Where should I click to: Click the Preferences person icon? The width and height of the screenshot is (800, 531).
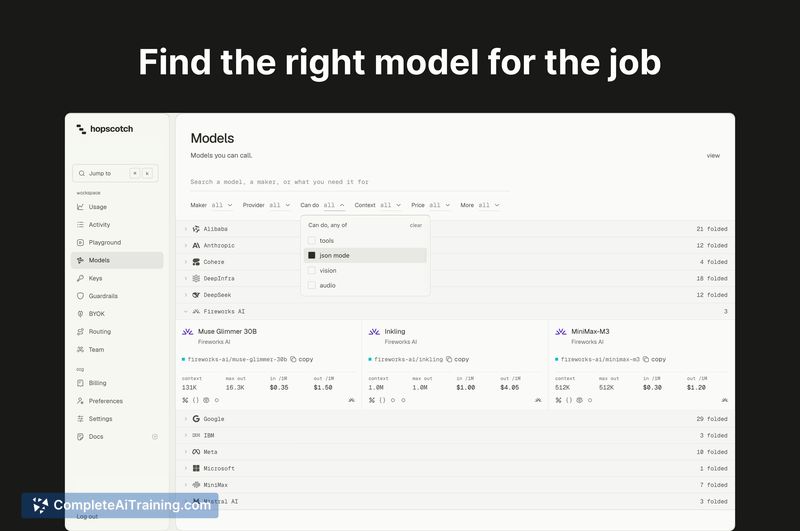click(x=80, y=401)
